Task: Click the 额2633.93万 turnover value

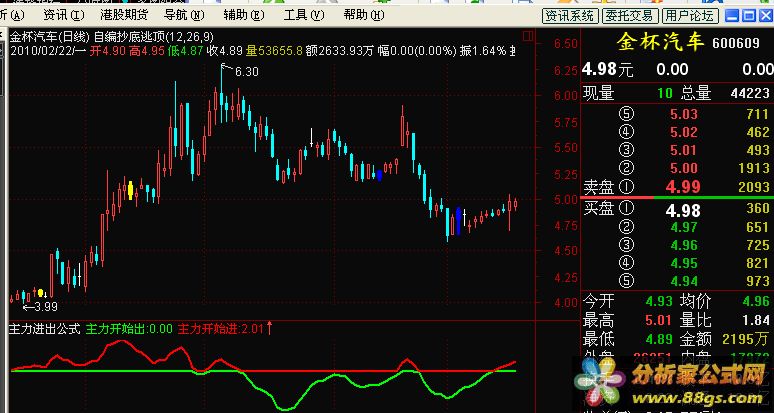Action: pyautogui.click(x=340, y=50)
